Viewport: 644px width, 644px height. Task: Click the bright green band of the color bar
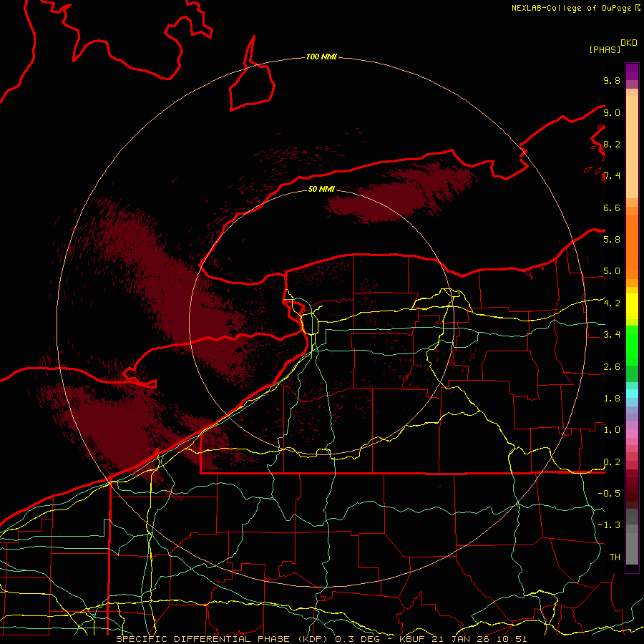click(x=632, y=344)
